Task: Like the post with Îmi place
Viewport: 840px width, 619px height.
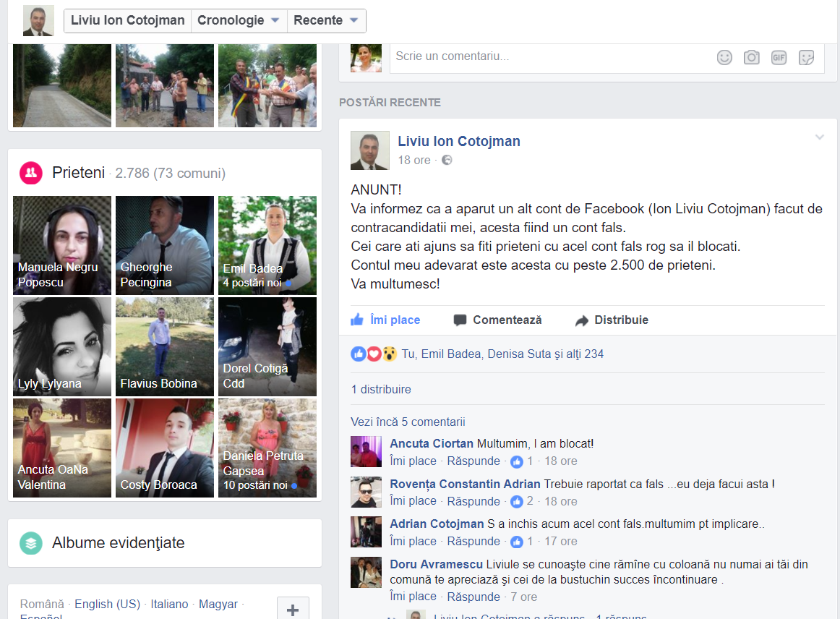Action: [386, 320]
